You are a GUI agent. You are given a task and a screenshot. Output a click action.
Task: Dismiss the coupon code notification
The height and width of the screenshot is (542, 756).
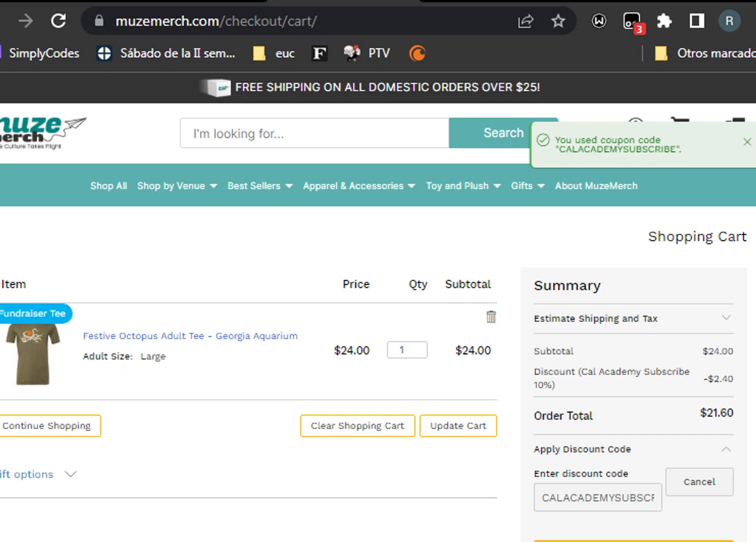[747, 142]
